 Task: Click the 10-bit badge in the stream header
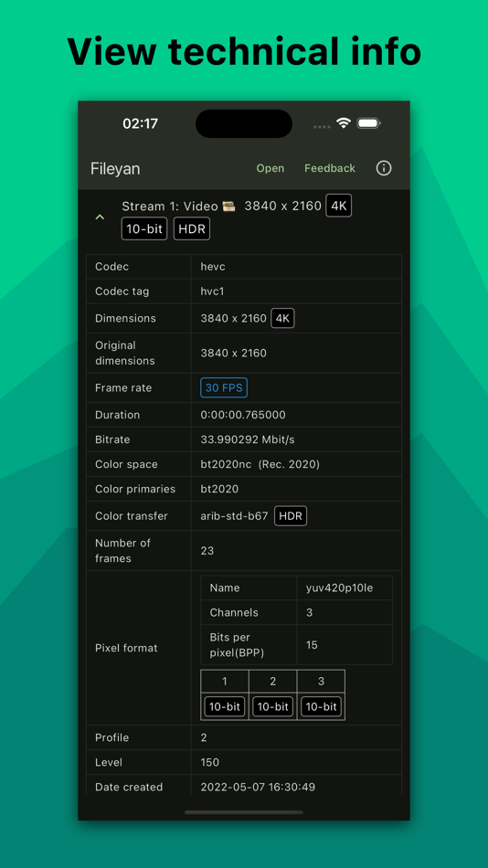click(x=144, y=228)
